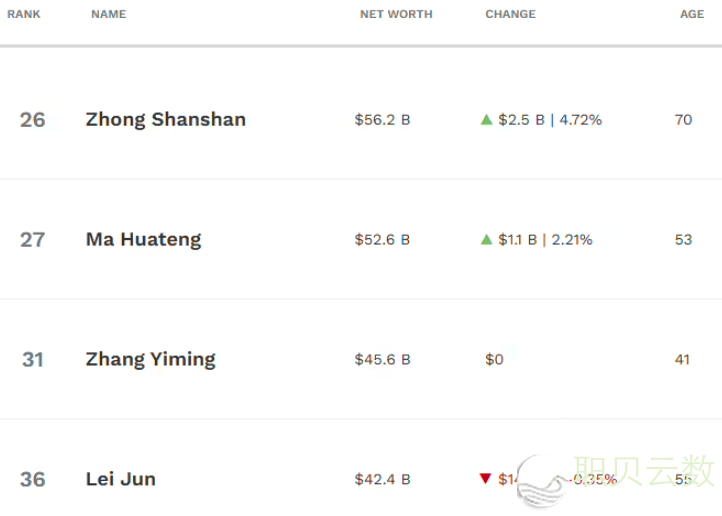This screenshot has height=516, width=722.
Task: Open Lei Jun's profile link
Action: coord(121,479)
